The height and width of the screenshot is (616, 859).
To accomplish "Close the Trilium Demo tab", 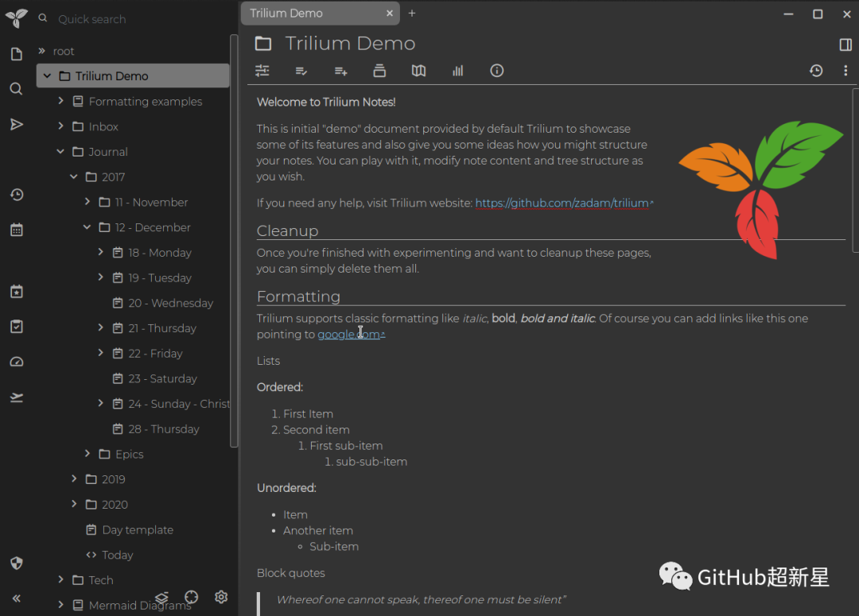I will tap(390, 14).
